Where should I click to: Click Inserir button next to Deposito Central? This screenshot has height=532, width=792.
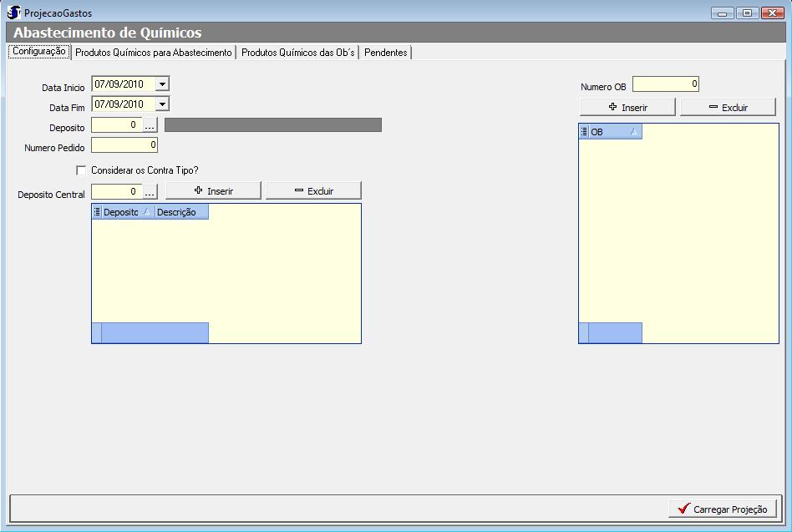[x=213, y=191]
